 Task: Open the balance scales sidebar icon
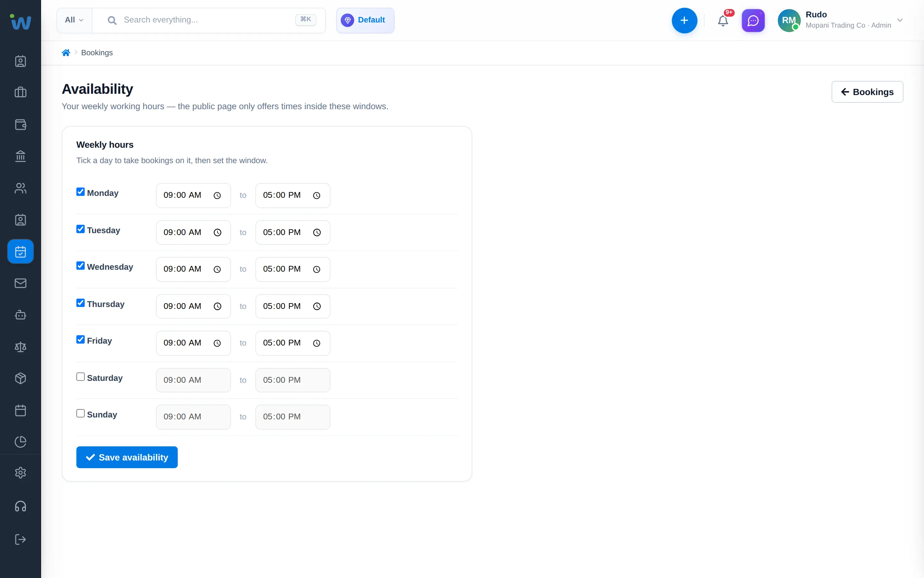(21, 347)
